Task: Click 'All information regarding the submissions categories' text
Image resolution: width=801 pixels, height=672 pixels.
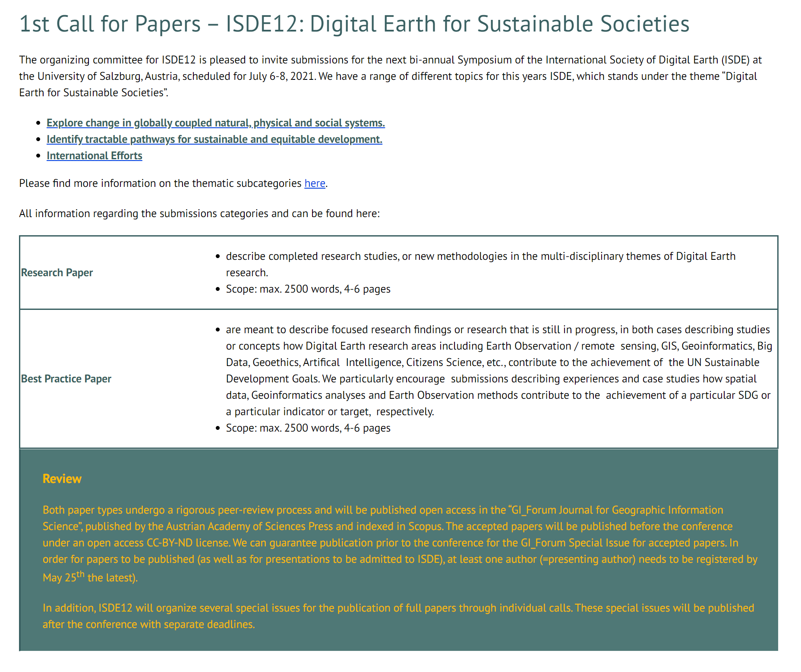Action: (x=199, y=214)
